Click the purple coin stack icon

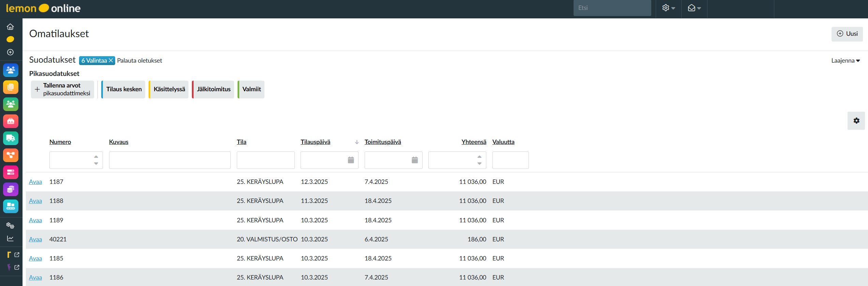click(11, 189)
